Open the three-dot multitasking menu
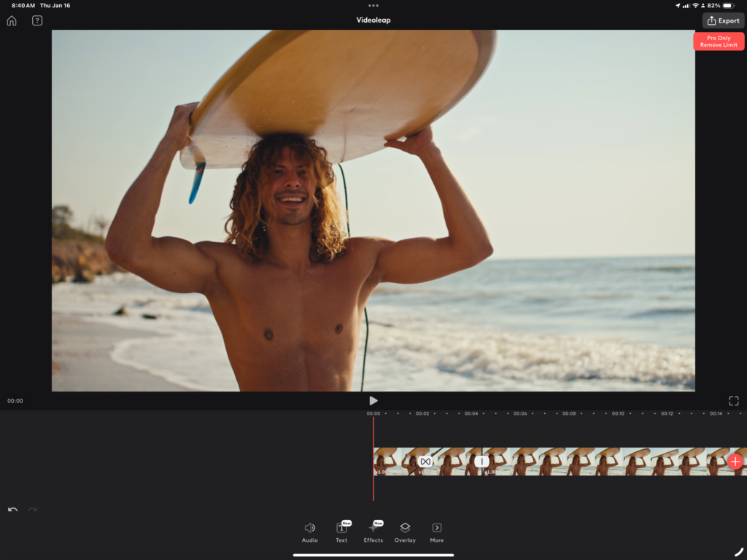This screenshot has height=560, width=747. click(373, 5)
